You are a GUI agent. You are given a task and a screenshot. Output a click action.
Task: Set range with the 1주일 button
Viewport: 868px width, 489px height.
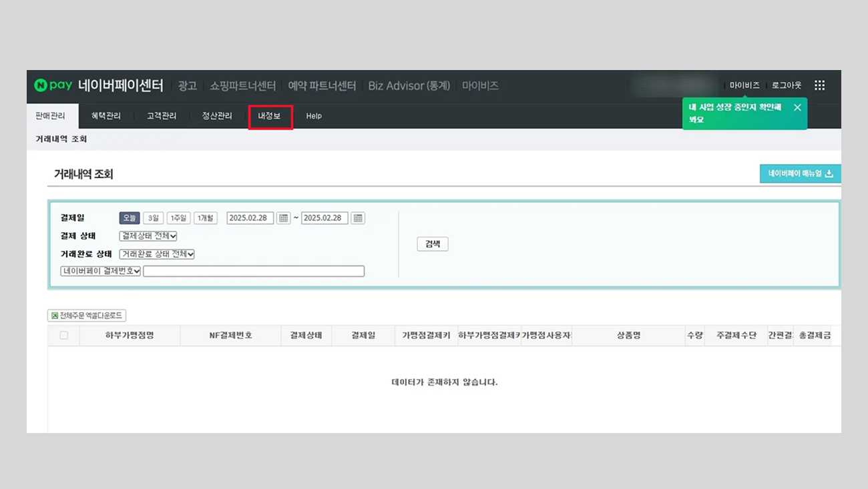pyautogui.click(x=178, y=218)
